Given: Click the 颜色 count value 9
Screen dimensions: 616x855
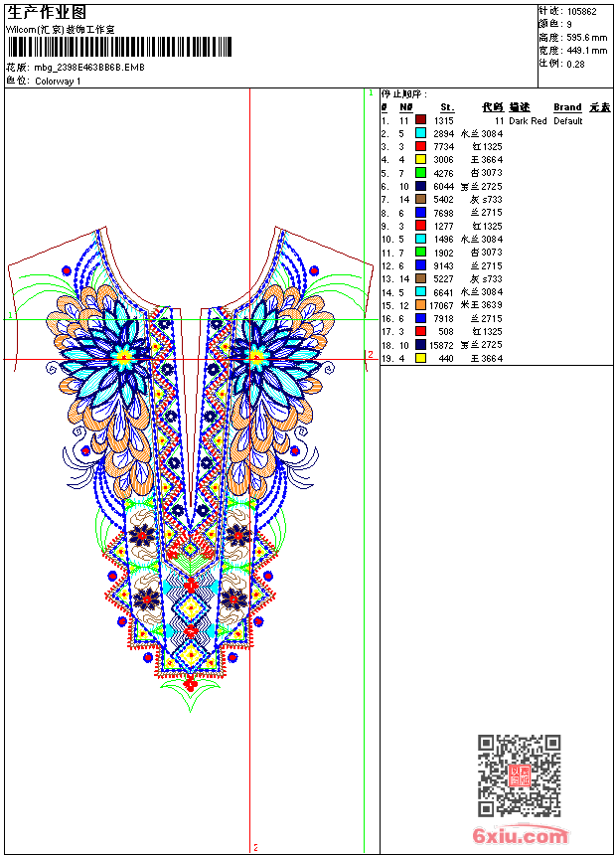Looking at the screenshot, I should (x=569, y=25).
